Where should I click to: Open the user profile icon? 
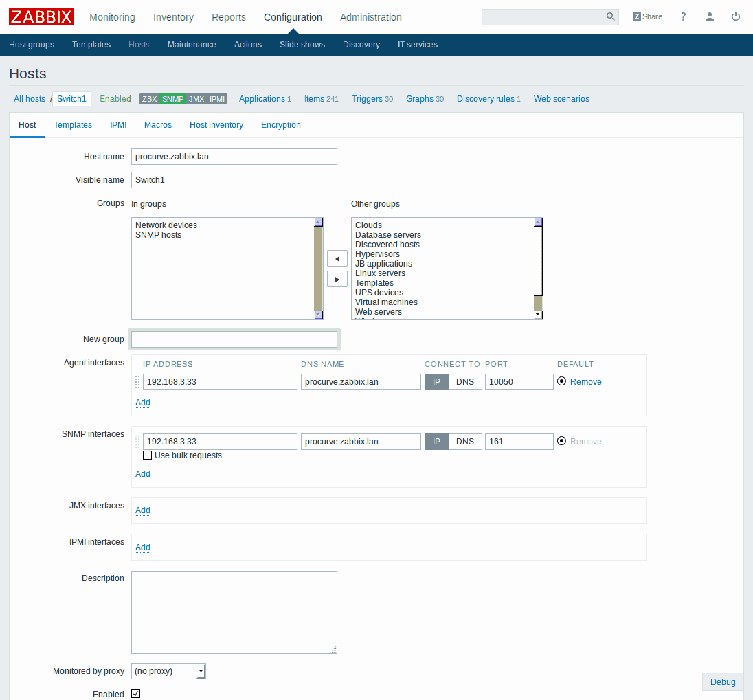point(710,16)
